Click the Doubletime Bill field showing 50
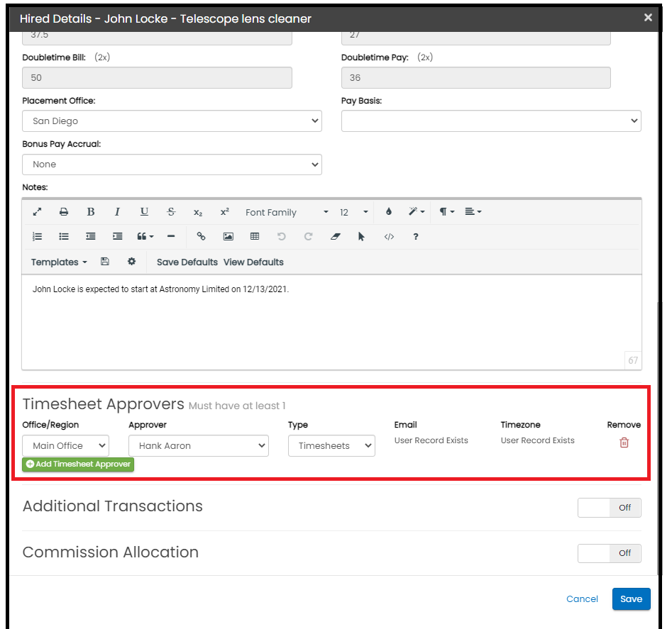This screenshot has height=629, width=672. point(157,77)
